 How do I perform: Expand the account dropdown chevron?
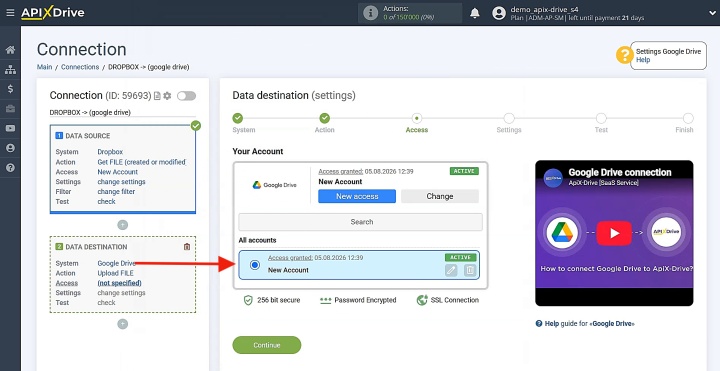click(x=712, y=13)
